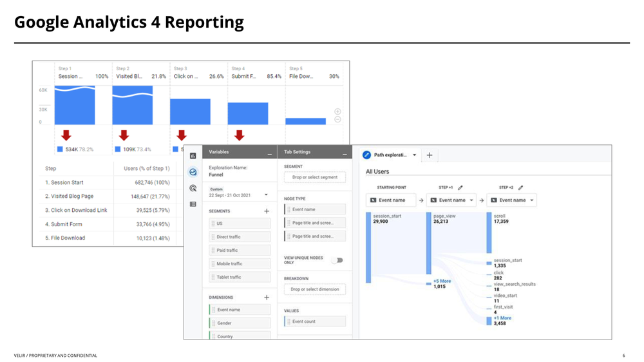644x362 pixels.
Task: Click the session_start starting node bar
Action: click(x=368, y=247)
